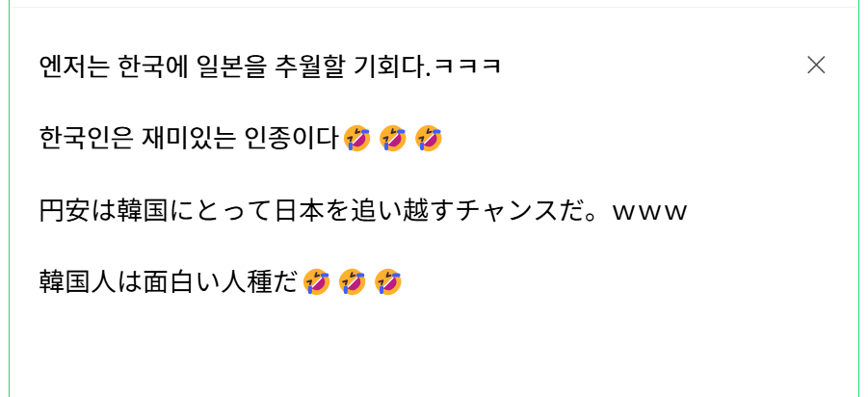Click middle laughing emoji on Japanese line
This screenshot has height=397, width=868.
(x=353, y=281)
